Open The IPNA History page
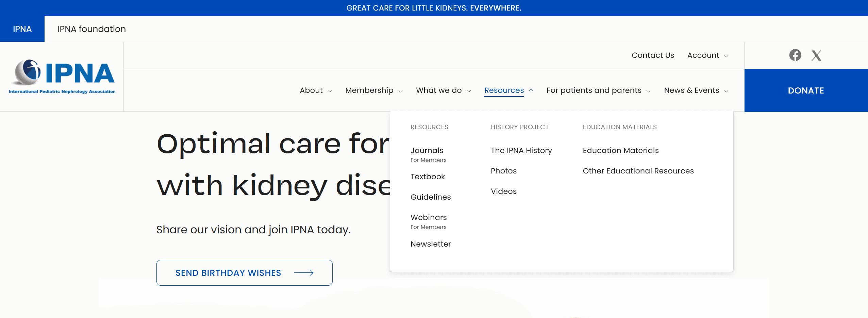868x318 pixels. (x=521, y=150)
